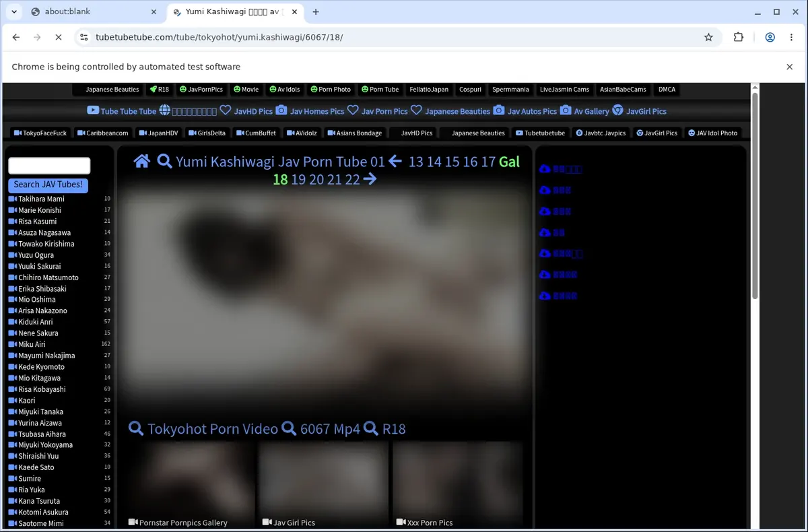The width and height of the screenshot is (808, 532).
Task: Click the page vertical scrollbar
Action: (x=755, y=195)
